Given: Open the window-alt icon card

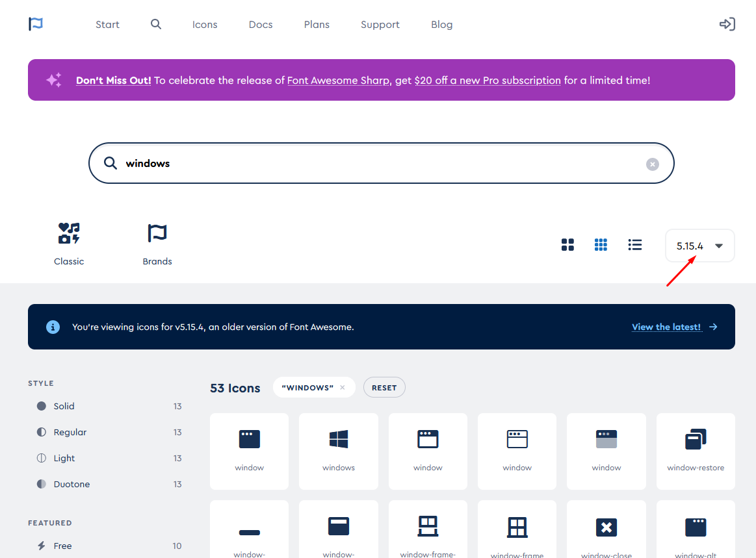Looking at the screenshot, I should [696, 529].
